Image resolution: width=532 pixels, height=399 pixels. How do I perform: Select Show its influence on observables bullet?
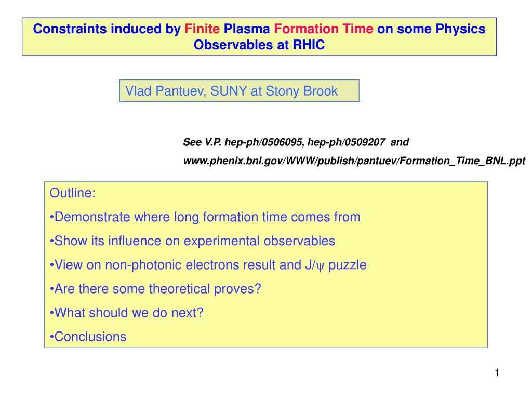click(x=192, y=241)
